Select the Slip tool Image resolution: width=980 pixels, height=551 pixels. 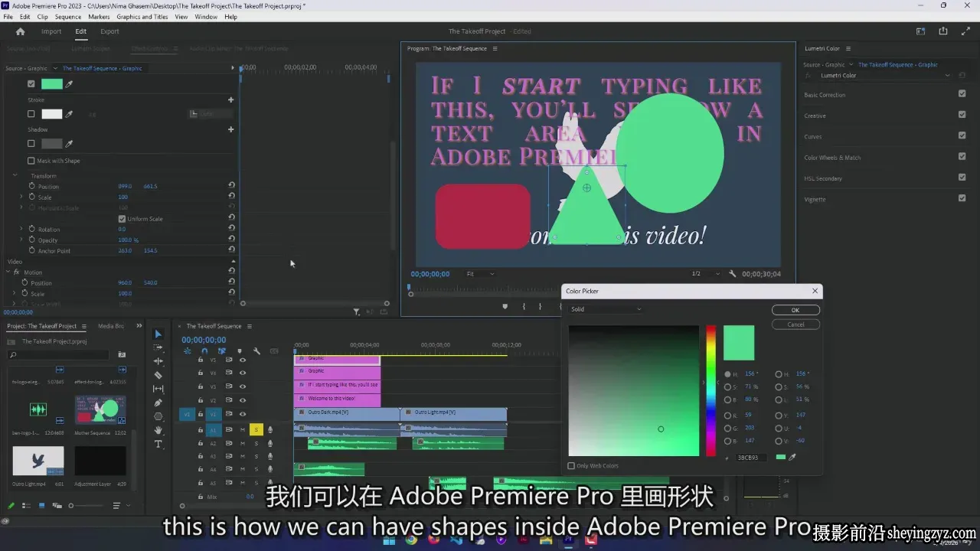(158, 389)
